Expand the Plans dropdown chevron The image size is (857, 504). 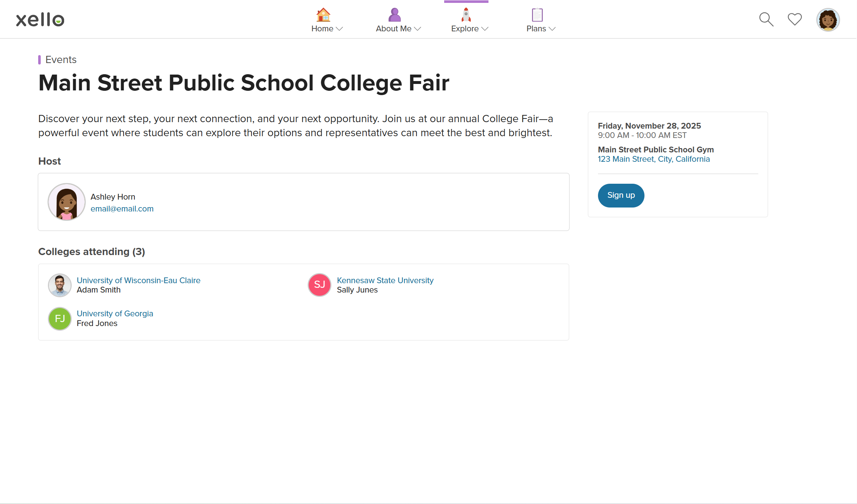pyautogui.click(x=552, y=29)
